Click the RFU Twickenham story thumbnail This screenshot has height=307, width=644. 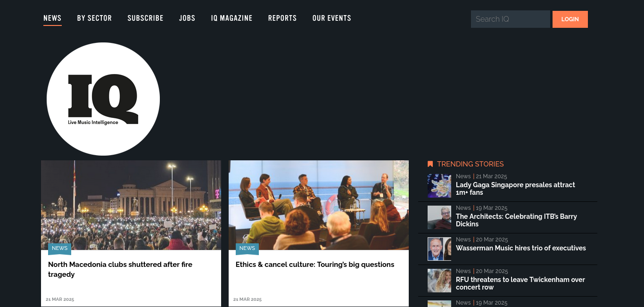click(439, 281)
